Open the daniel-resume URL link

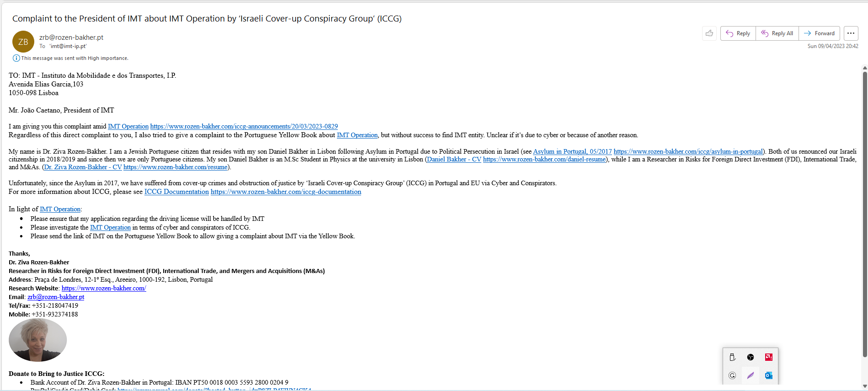point(544,159)
